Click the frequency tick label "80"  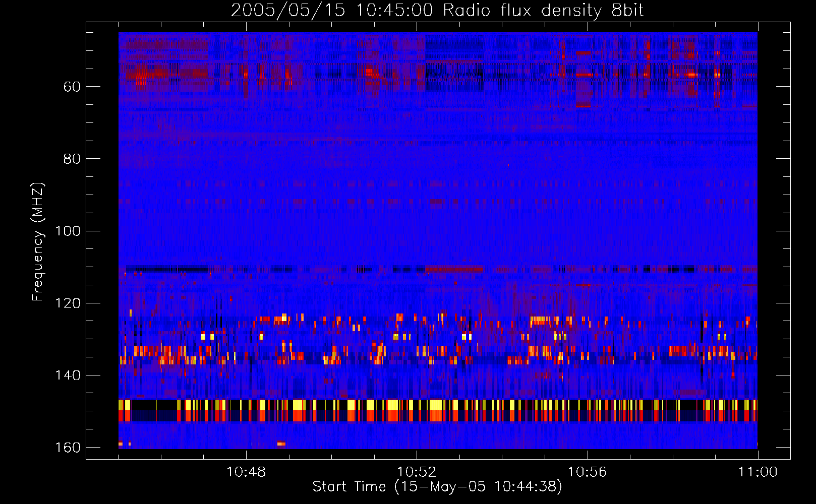72,159
